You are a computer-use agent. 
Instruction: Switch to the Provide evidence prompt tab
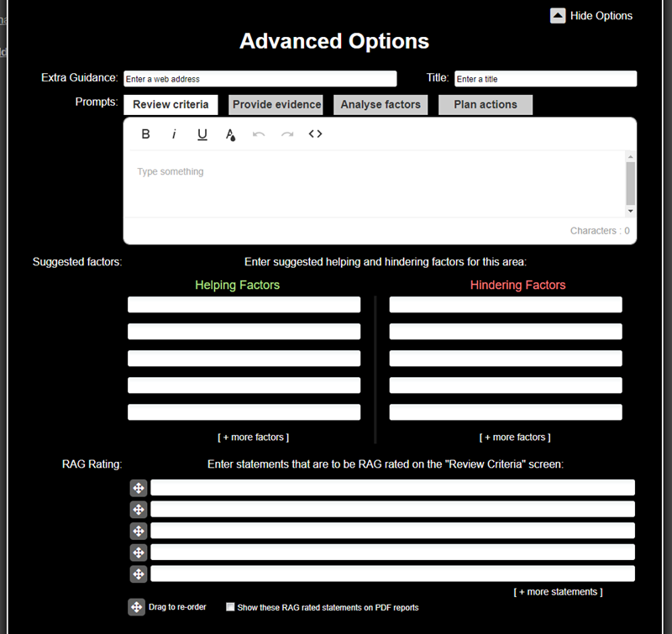pos(276,104)
